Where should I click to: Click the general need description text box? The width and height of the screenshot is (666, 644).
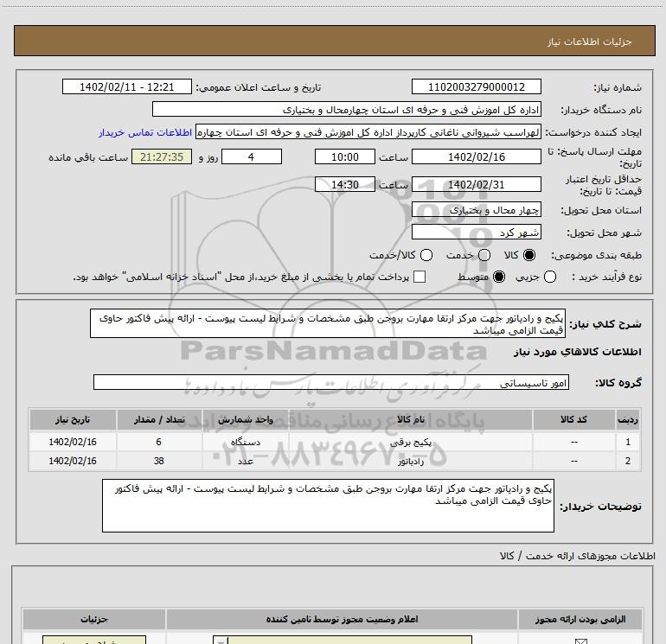(328, 323)
